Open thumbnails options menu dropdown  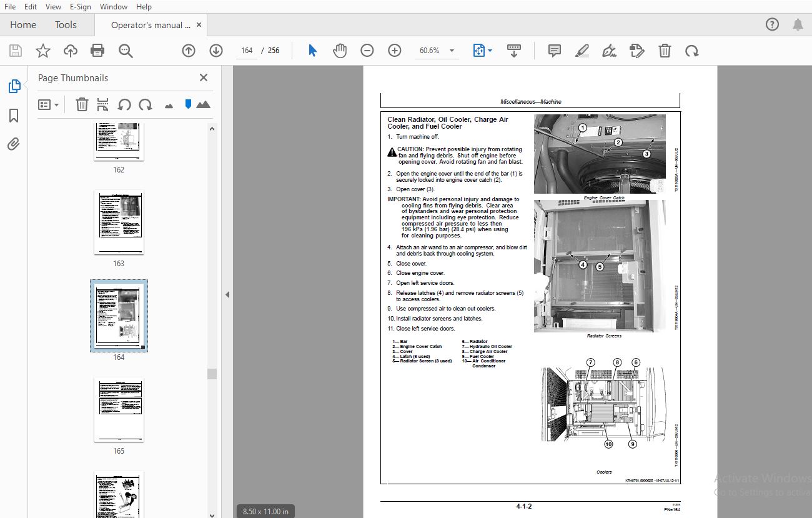48,104
